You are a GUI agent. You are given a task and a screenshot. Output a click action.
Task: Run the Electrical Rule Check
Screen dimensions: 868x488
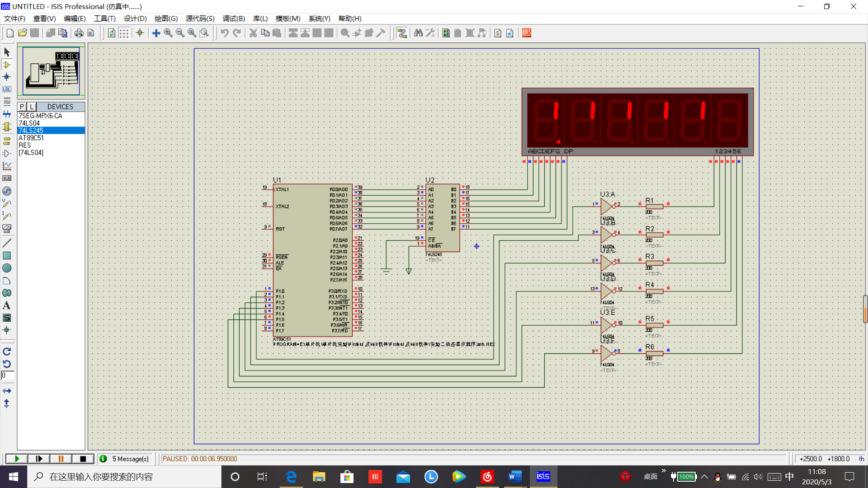coord(510,33)
